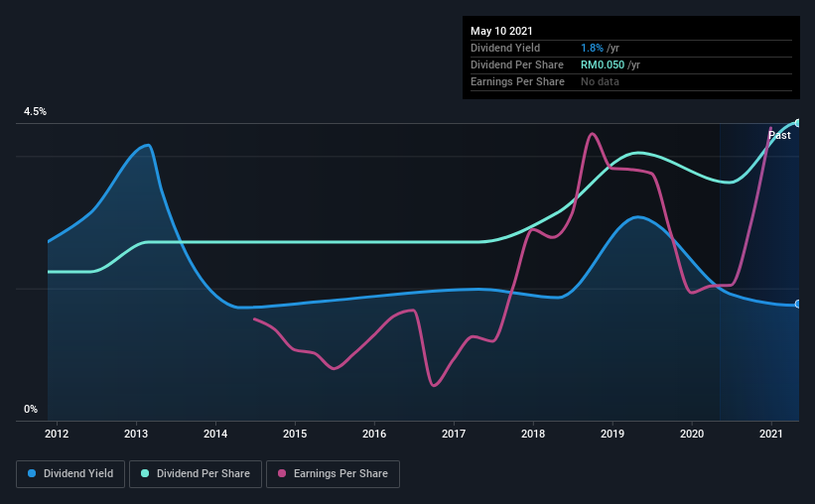Click the 2014 x-axis label
Image resolution: width=815 pixels, height=504 pixels.
tap(215, 434)
